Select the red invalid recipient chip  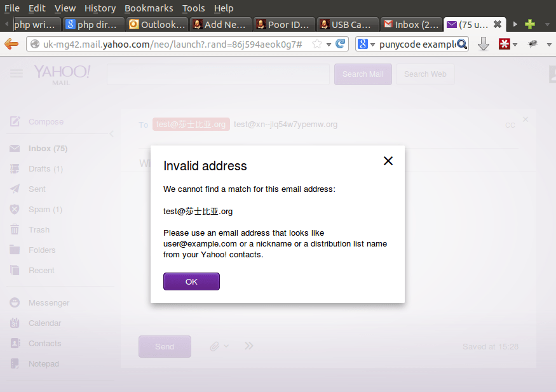(191, 125)
